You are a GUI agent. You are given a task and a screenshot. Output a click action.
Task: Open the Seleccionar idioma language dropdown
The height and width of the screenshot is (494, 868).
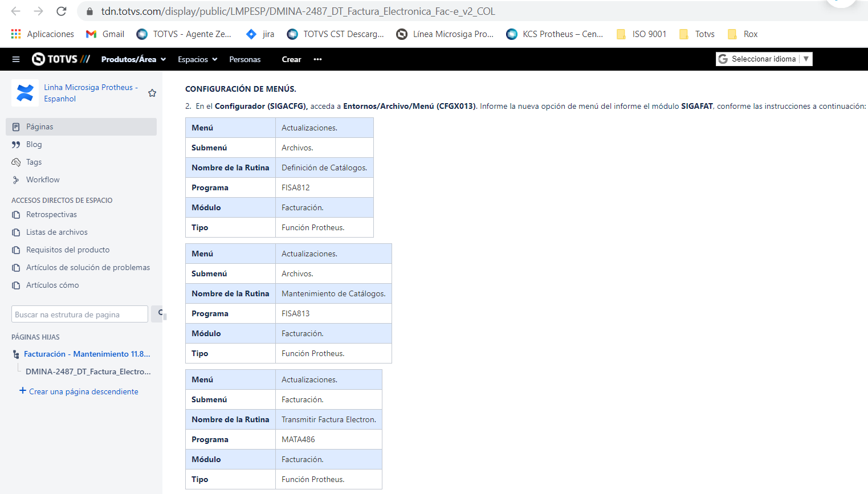(764, 59)
